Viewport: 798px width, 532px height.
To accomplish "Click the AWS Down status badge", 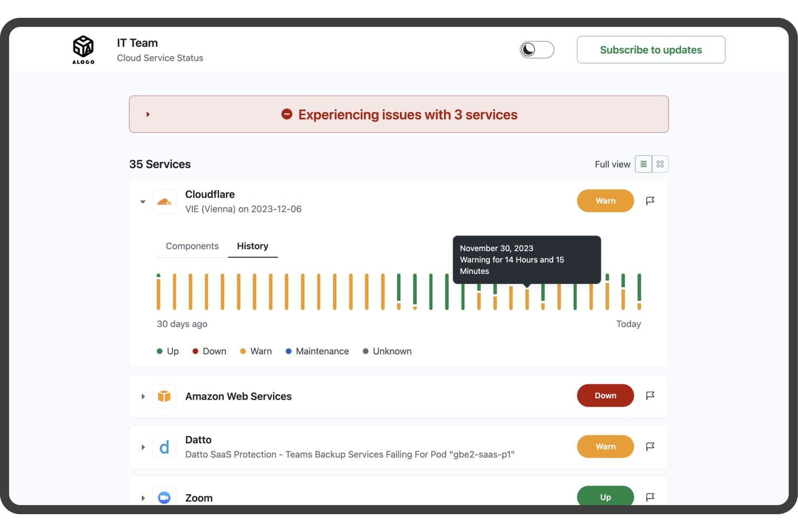I will 606,396.
